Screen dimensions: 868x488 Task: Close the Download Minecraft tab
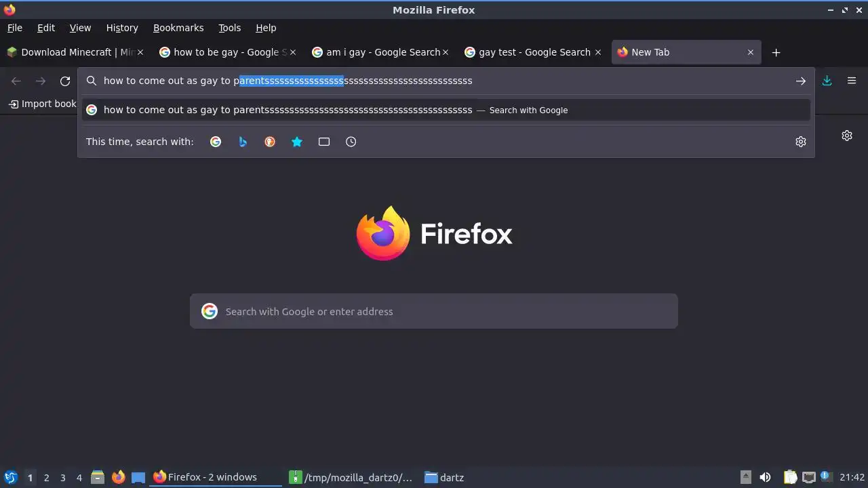tap(140, 52)
